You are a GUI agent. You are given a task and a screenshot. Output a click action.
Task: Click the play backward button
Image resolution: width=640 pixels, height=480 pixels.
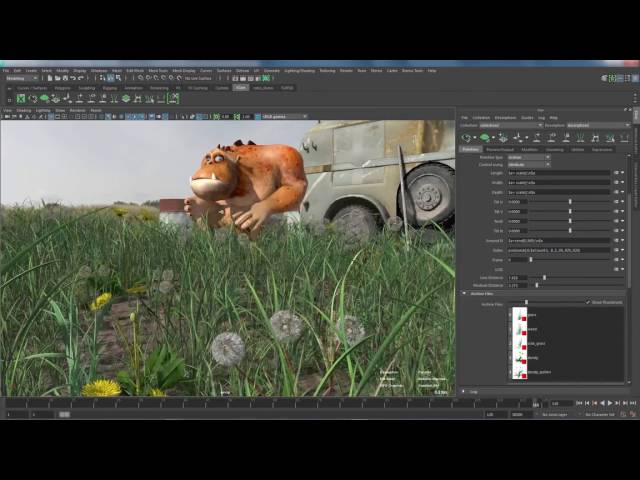coord(602,403)
